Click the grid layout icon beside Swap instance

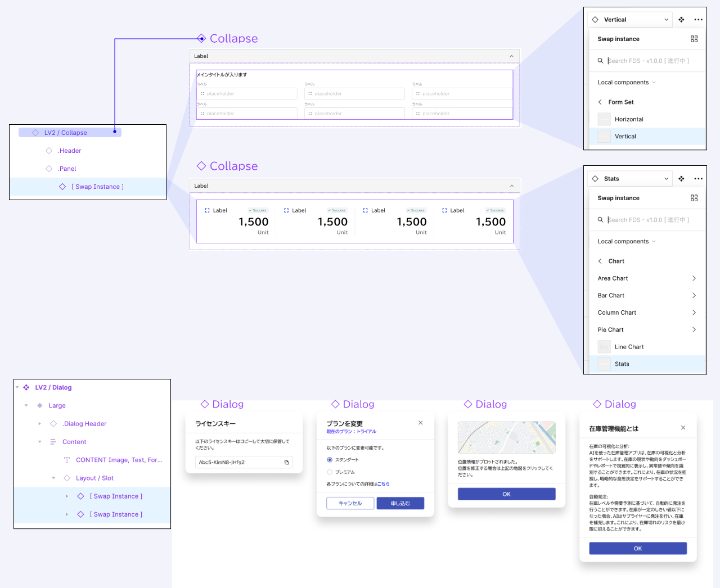coord(694,39)
